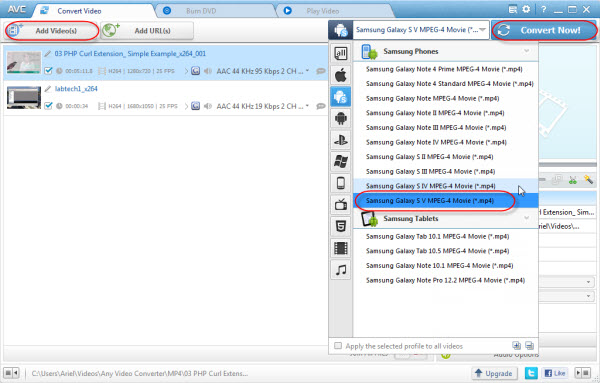600x383 pixels.
Task: Rename 03 PHP Curl Extension pencil icon
Action: point(47,54)
